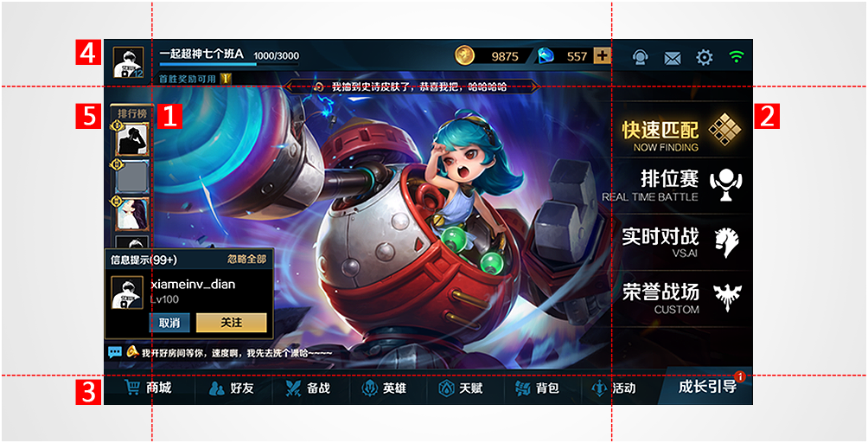Image resolution: width=868 pixels, height=443 pixels.
Task: Click the blue diamond currency icon
Action: tap(547, 56)
